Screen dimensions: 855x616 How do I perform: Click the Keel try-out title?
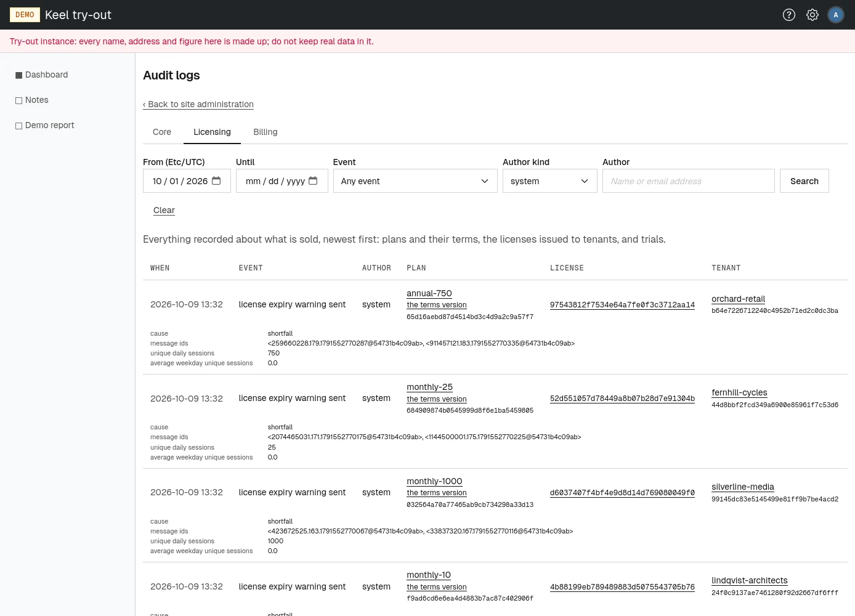pos(78,15)
